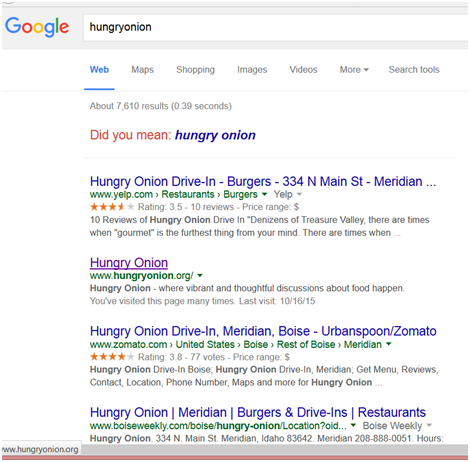Click the status bar URL www.hungryonion.org
The image size is (470, 462).
pyautogui.click(x=40, y=449)
